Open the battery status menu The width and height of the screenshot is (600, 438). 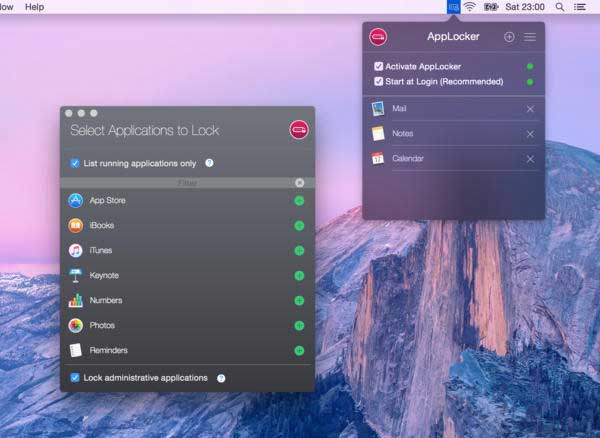tap(491, 7)
